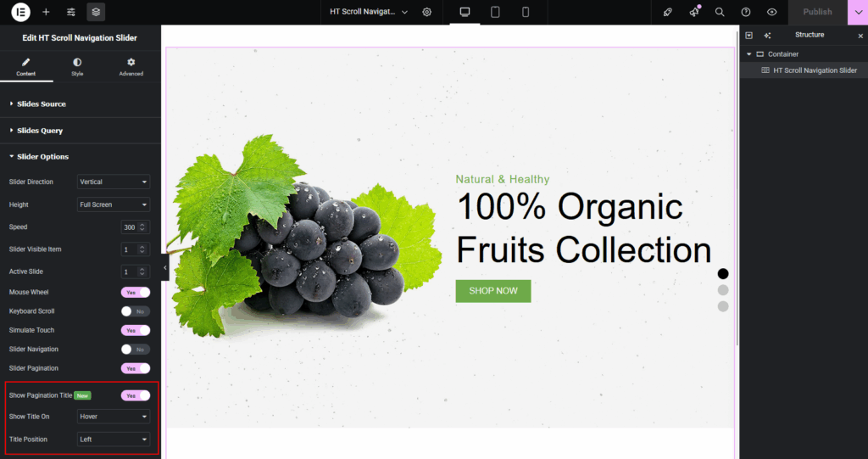Click the Publish button
The image size is (868, 459).
[x=818, y=12]
